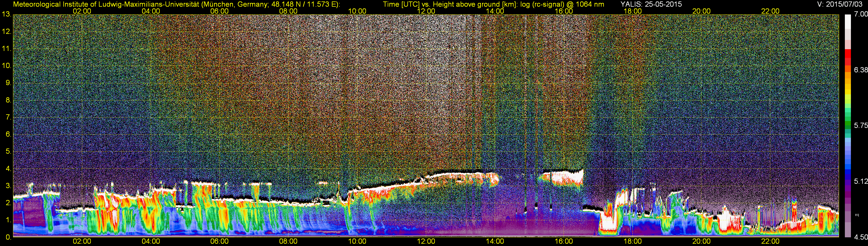The width and height of the screenshot is (868, 246).
Task: Click the "22:00" label on top time axis
Action: pos(770,11)
